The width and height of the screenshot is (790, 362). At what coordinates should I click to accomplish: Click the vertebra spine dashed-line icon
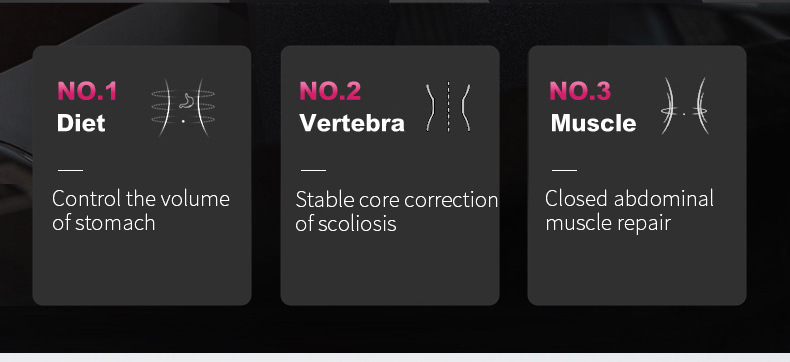click(448, 107)
